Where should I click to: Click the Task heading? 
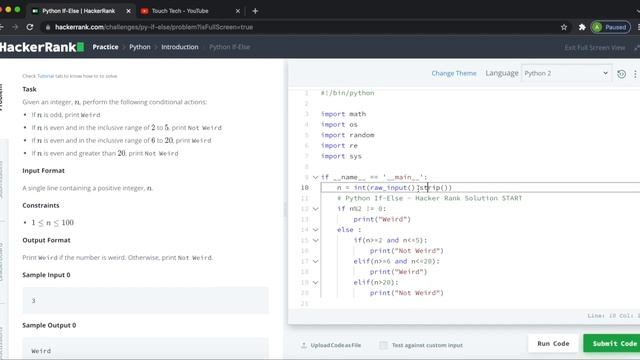[x=29, y=89]
